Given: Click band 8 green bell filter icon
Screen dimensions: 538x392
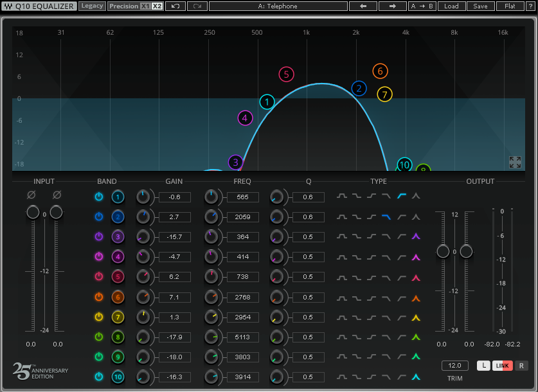Looking at the screenshot, I should (x=416, y=337).
